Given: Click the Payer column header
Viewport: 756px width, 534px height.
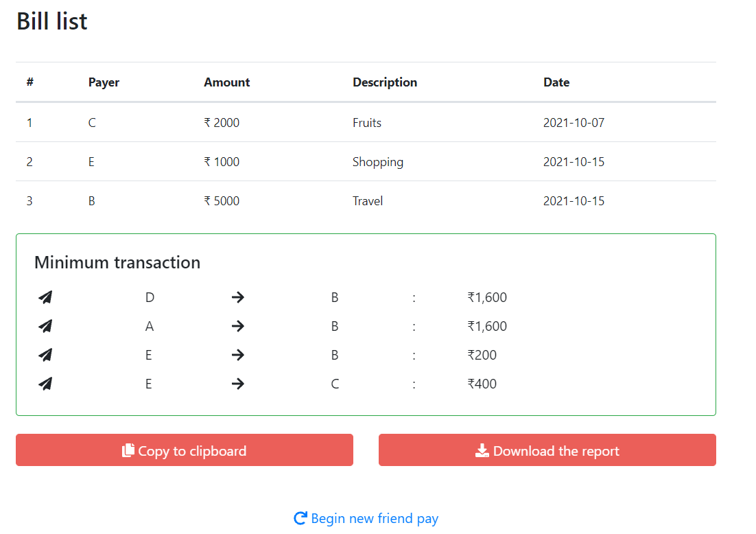Looking at the screenshot, I should 104,82.
